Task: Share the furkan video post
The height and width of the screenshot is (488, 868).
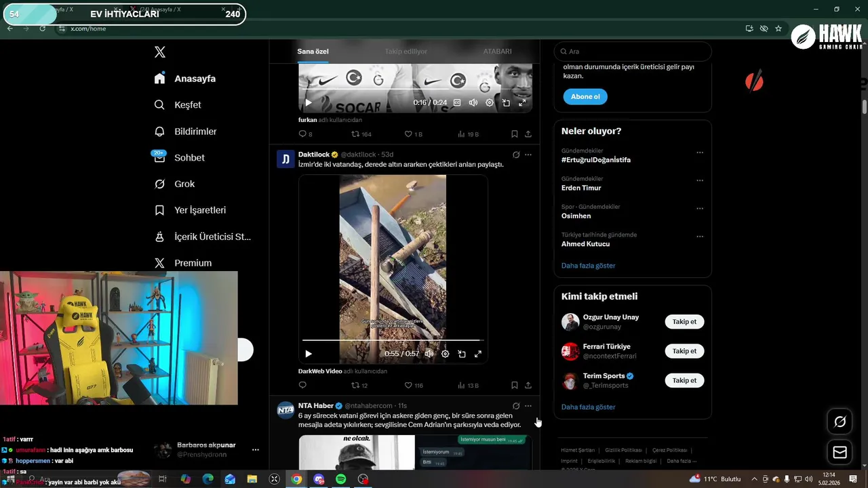Action: pos(528,134)
